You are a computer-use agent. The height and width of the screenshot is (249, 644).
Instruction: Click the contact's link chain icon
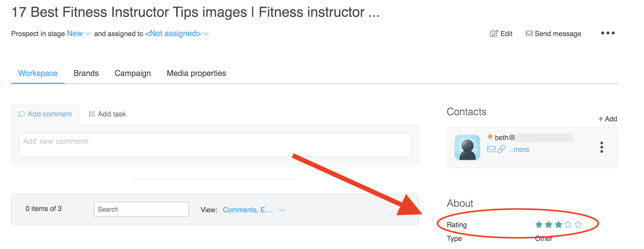click(x=501, y=149)
